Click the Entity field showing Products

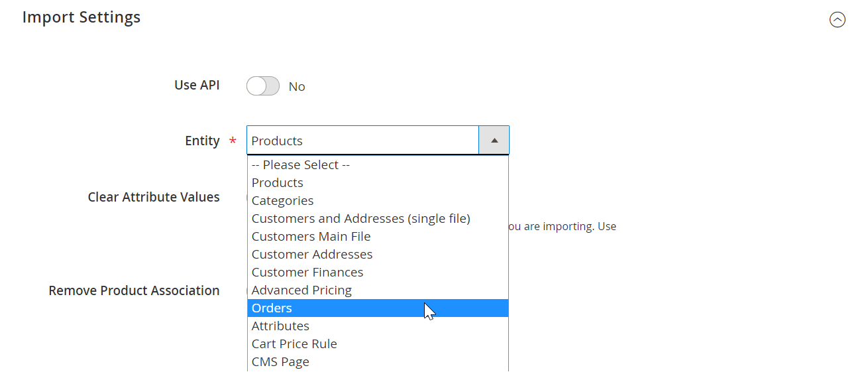362,141
